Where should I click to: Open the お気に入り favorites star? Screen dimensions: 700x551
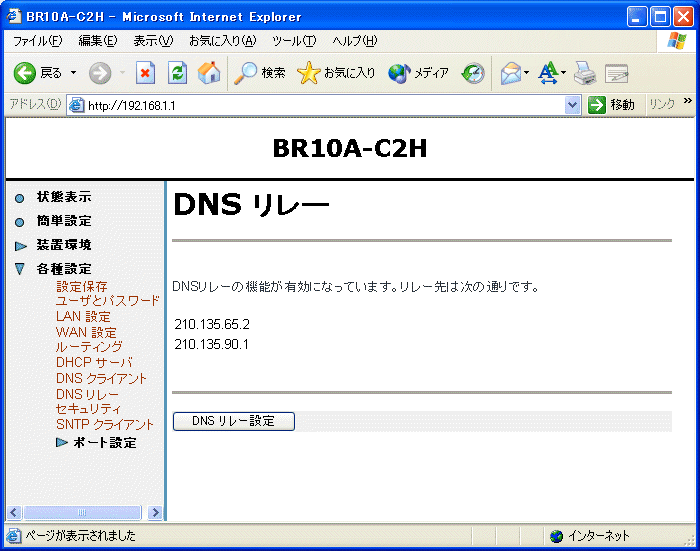click(x=308, y=73)
